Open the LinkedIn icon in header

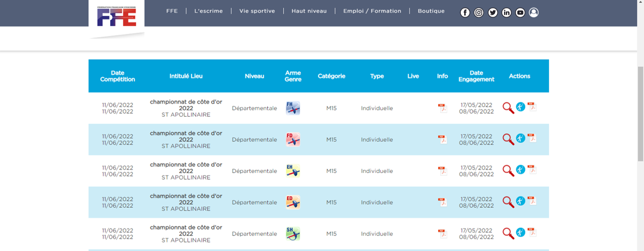pos(507,13)
